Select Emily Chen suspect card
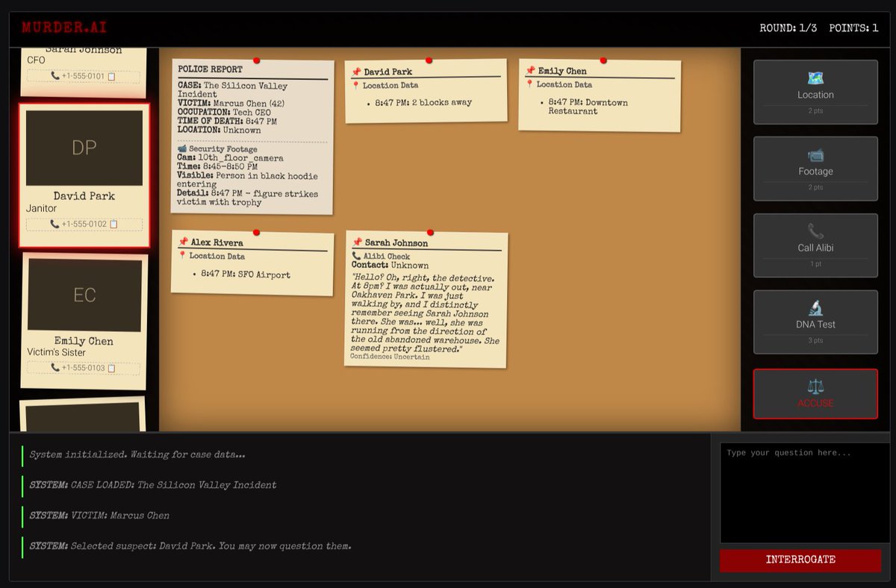This screenshot has height=588, width=896. 84,321
